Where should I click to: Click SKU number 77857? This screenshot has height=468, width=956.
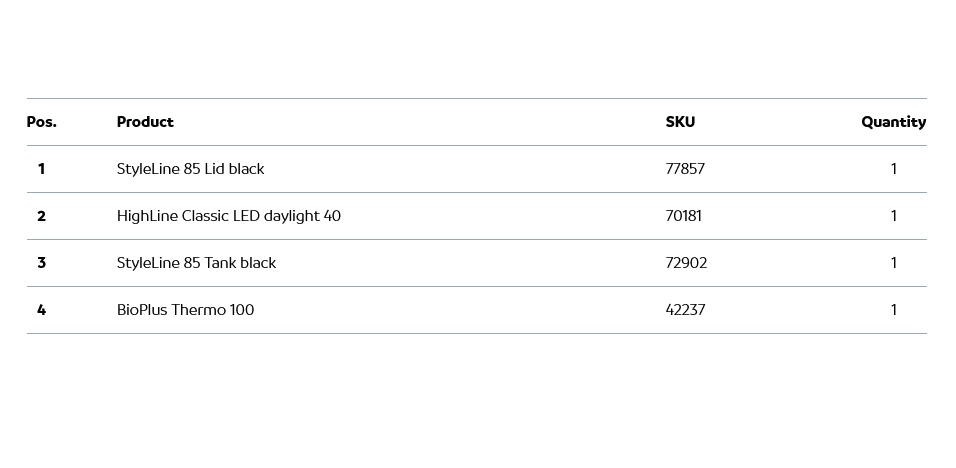(685, 169)
